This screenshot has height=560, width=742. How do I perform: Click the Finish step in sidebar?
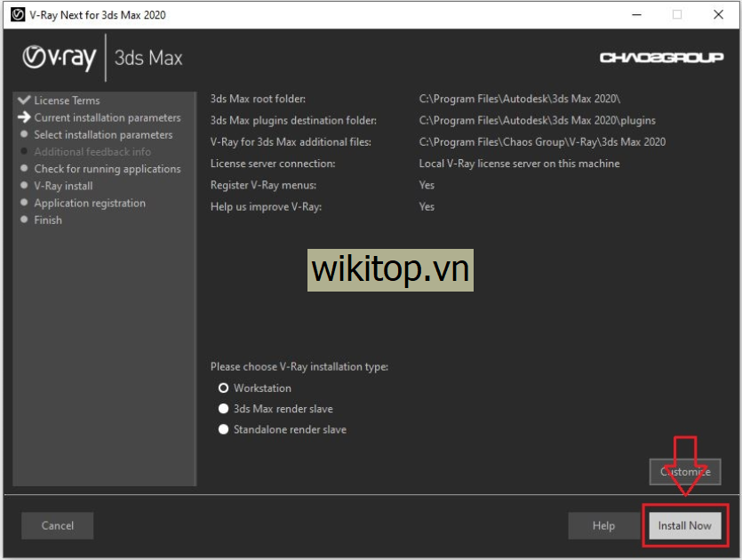(48, 220)
